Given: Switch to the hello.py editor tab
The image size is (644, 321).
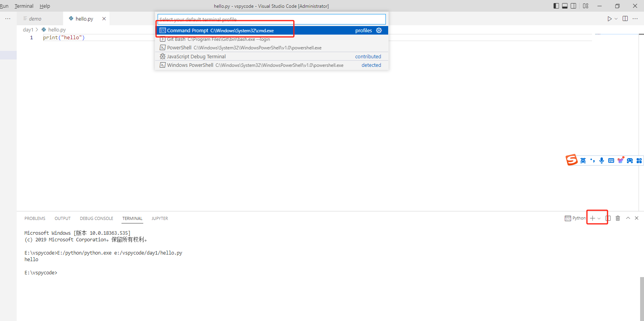Looking at the screenshot, I should pyautogui.click(x=86, y=19).
